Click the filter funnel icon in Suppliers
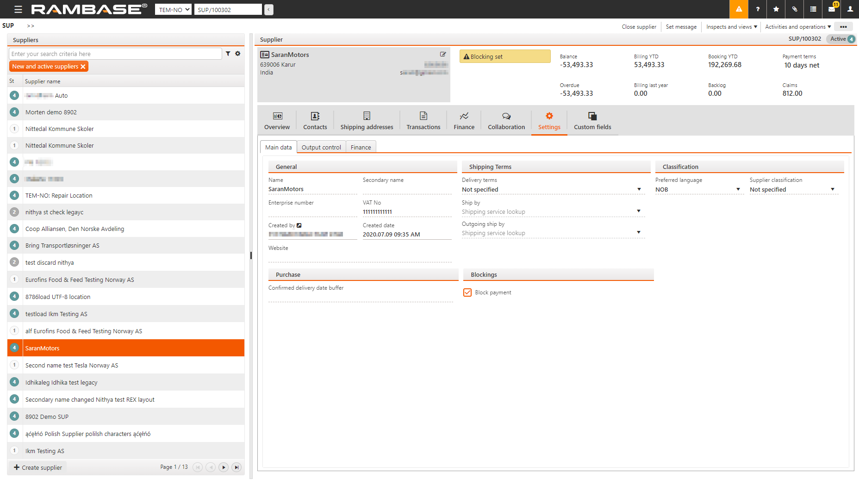Screen dimensions: 859x504 (228, 54)
